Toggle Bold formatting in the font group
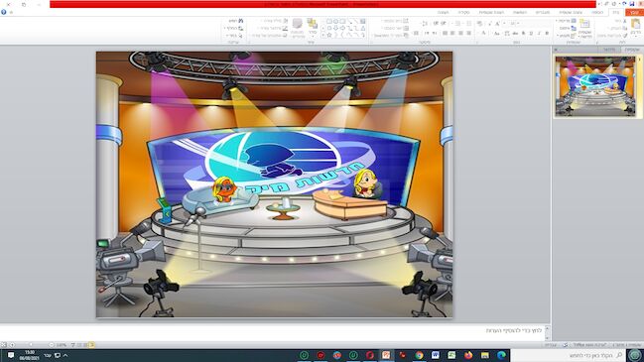This screenshot has height=362, width=644. [x=547, y=34]
